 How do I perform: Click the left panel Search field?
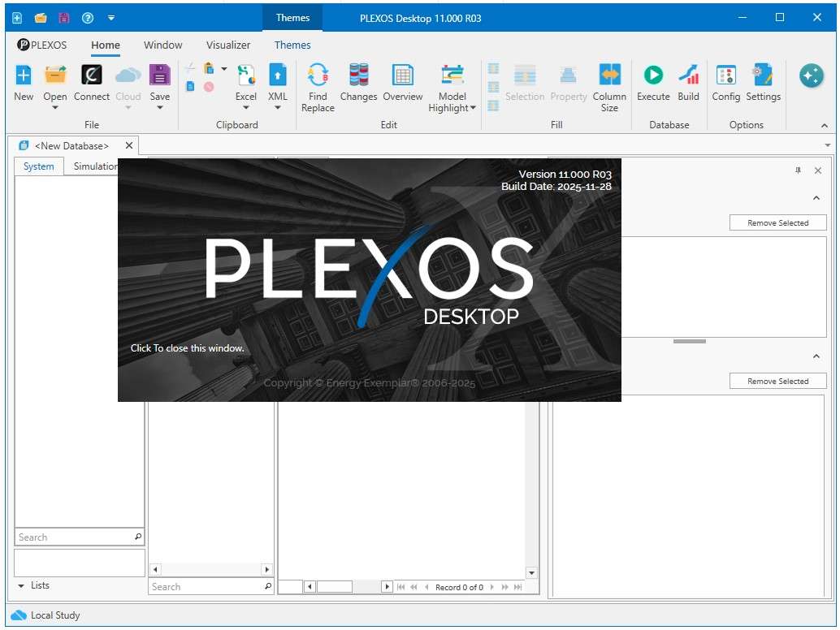point(73,537)
